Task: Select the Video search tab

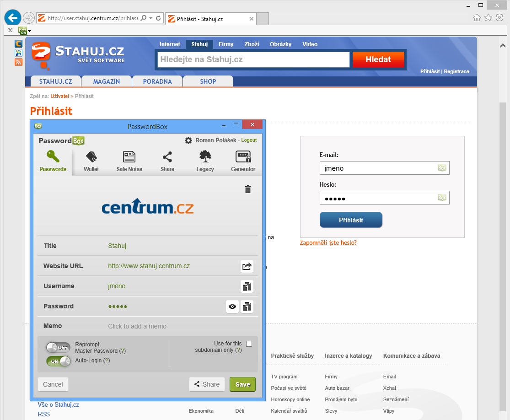Action: [x=310, y=44]
